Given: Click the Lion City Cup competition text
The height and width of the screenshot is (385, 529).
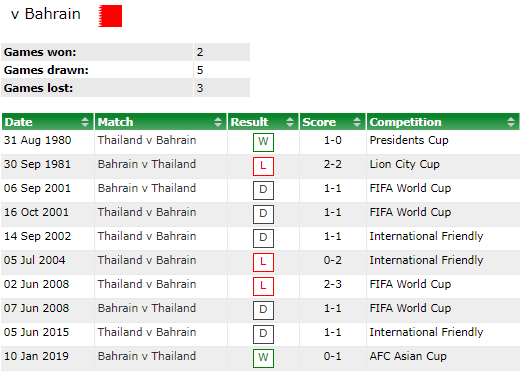Looking at the screenshot, I should point(405,164).
